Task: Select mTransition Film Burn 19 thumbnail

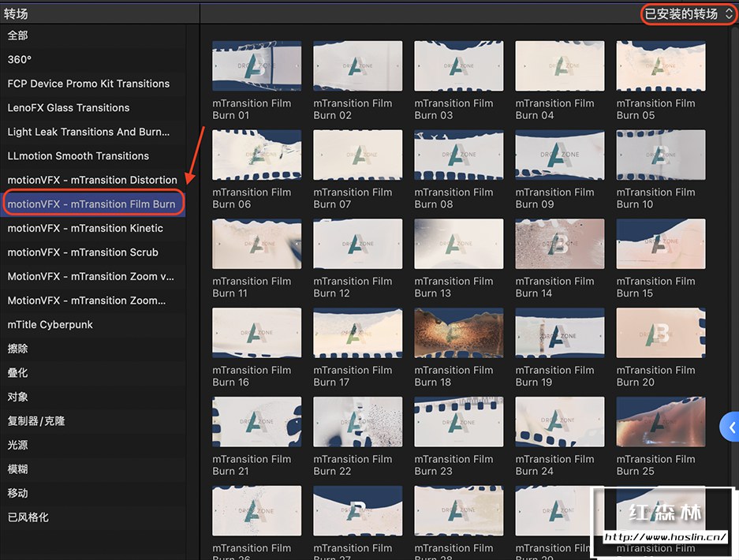Action: (560, 333)
